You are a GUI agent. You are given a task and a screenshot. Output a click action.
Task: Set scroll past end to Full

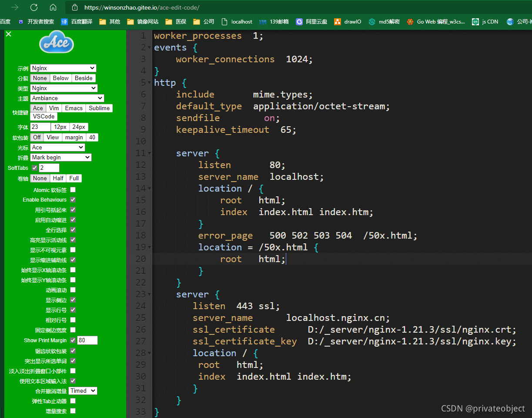pos(74,178)
